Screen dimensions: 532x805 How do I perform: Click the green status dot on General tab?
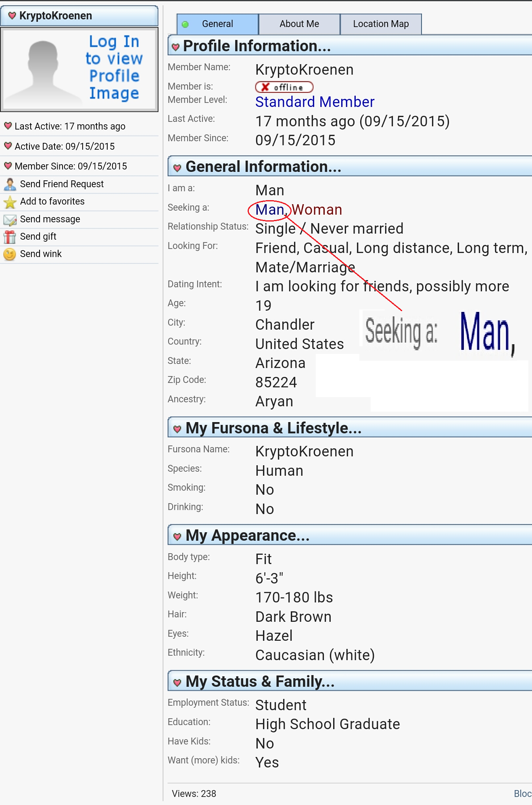pos(185,24)
